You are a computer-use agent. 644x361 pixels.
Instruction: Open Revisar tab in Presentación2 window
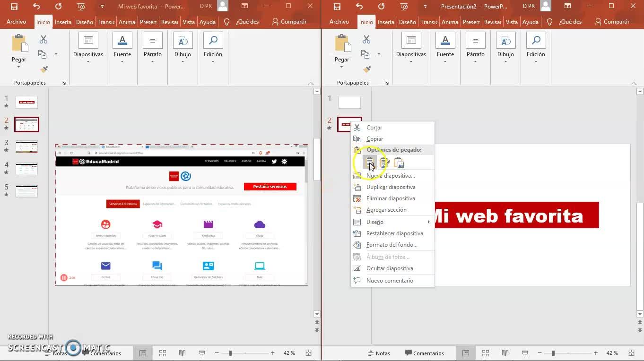click(x=493, y=22)
